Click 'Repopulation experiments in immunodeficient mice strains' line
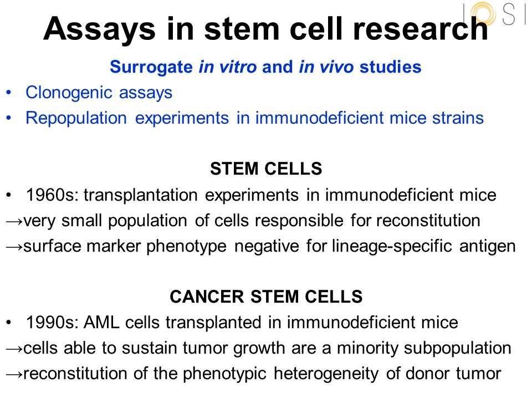Screen dimensions: 532x399 254,118
